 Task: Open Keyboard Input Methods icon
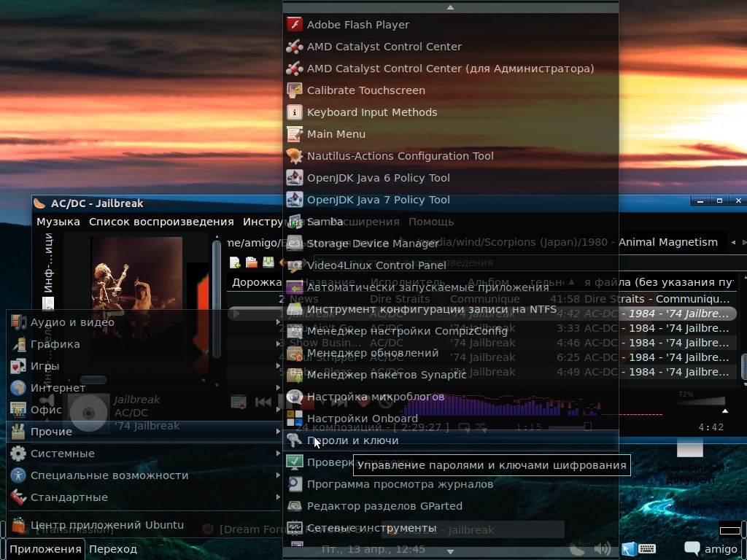pyautogui.click(x=295, y=112)
